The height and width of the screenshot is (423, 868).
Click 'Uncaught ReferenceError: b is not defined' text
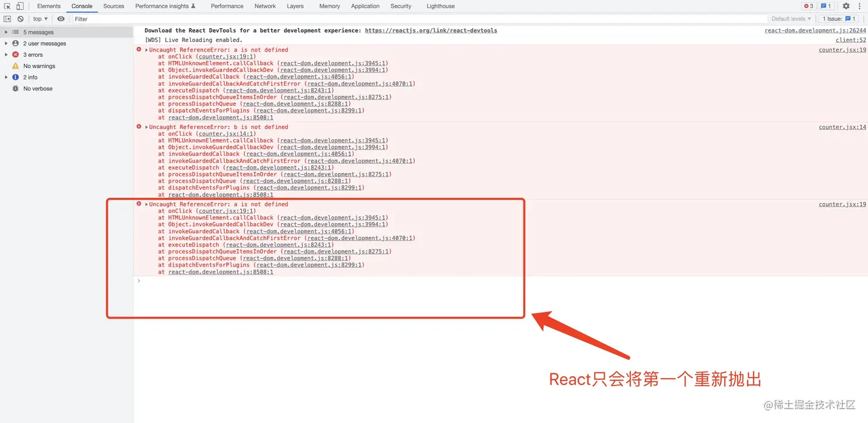[219, 127]
